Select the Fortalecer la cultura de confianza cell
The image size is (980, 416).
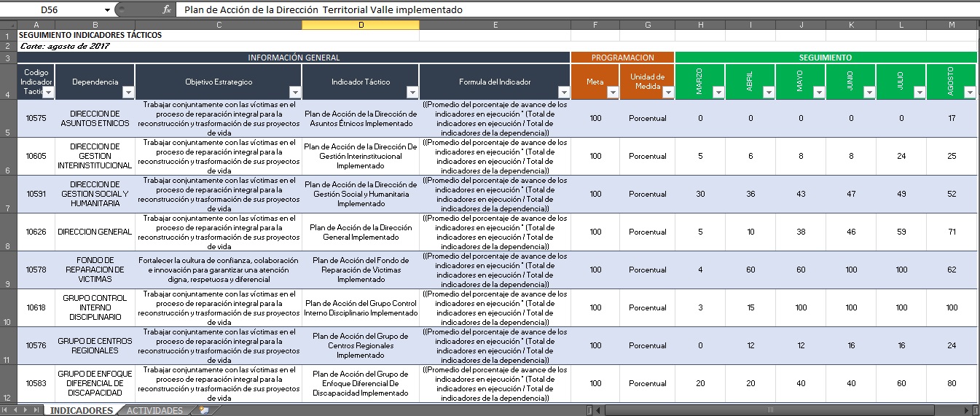coord(218,270)
